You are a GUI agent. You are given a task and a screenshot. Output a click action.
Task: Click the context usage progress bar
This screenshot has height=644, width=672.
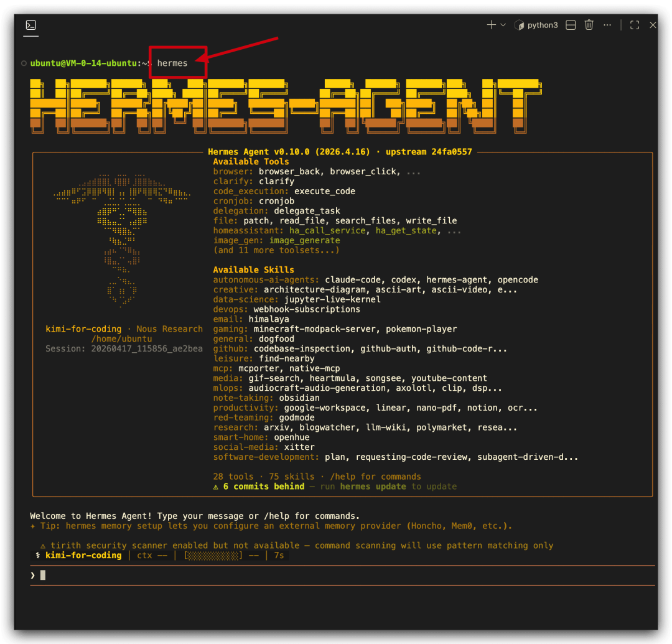point(213,556)
